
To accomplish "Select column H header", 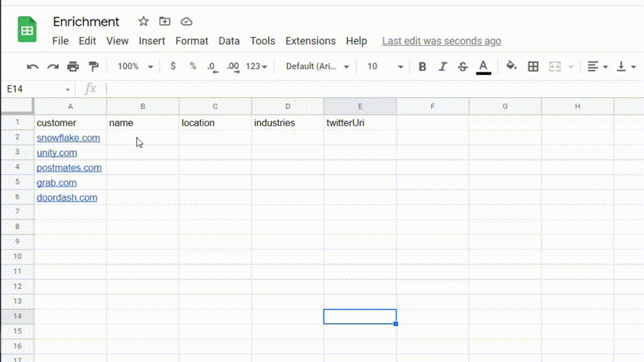I will coord(578,107).
